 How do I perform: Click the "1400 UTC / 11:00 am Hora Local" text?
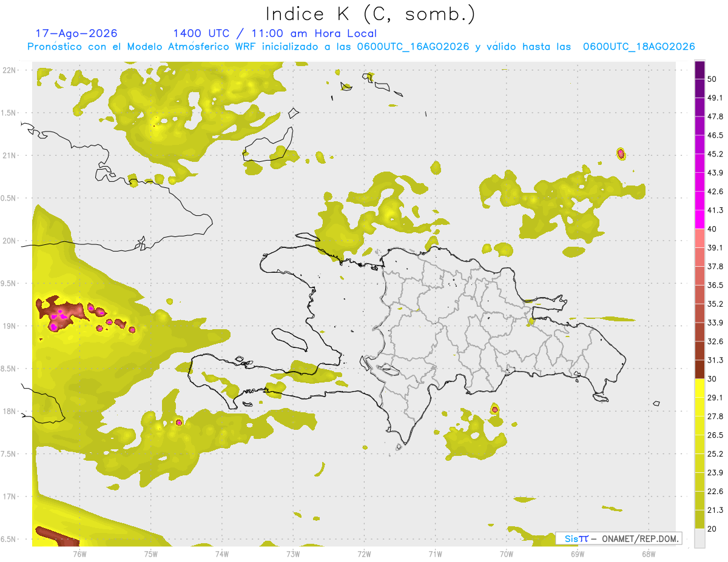275,34
